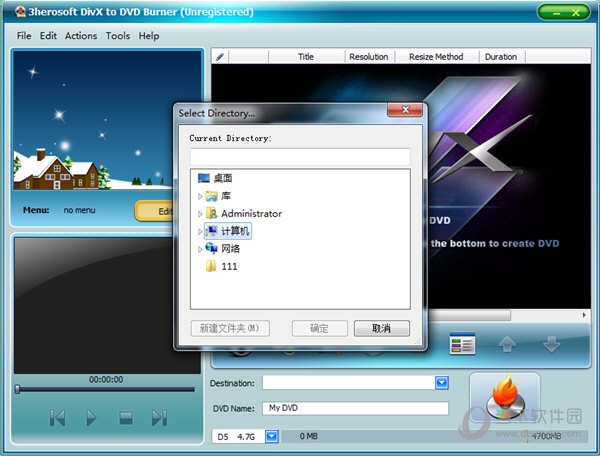Screen dimensions: 600x456
Task: Click the 确定 confirm button
Action: click(x=320, y=328)
